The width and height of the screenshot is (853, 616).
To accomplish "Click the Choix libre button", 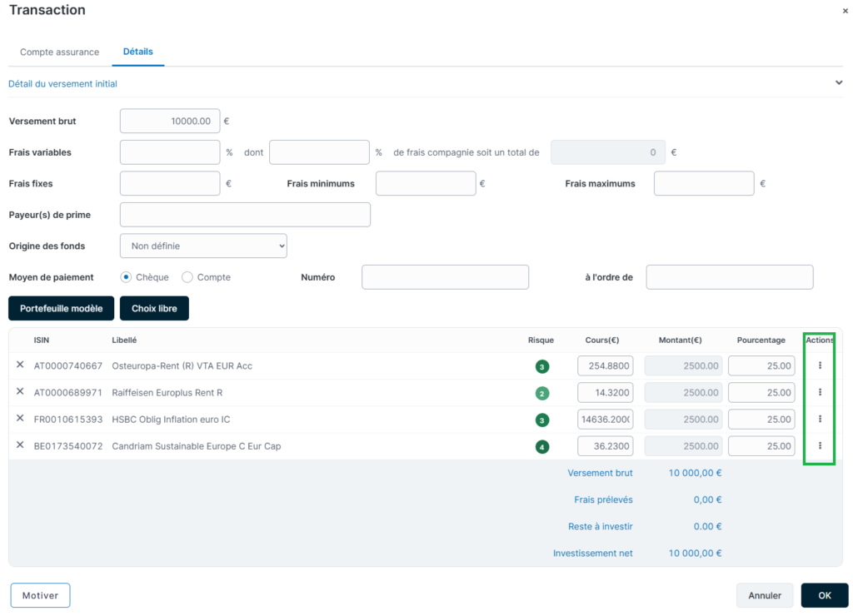I will (x=154, y=308).
